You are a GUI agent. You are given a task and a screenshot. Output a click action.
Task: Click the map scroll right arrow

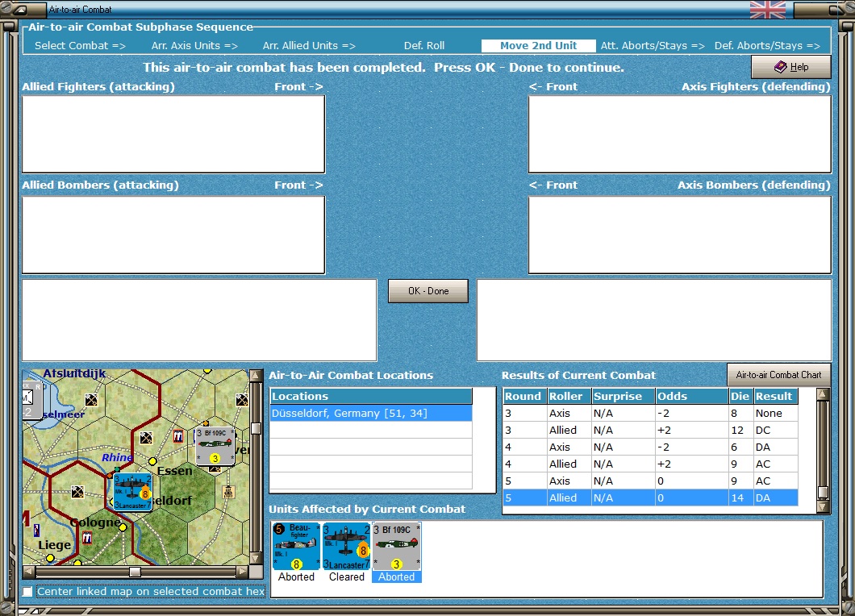click(243, 572)
